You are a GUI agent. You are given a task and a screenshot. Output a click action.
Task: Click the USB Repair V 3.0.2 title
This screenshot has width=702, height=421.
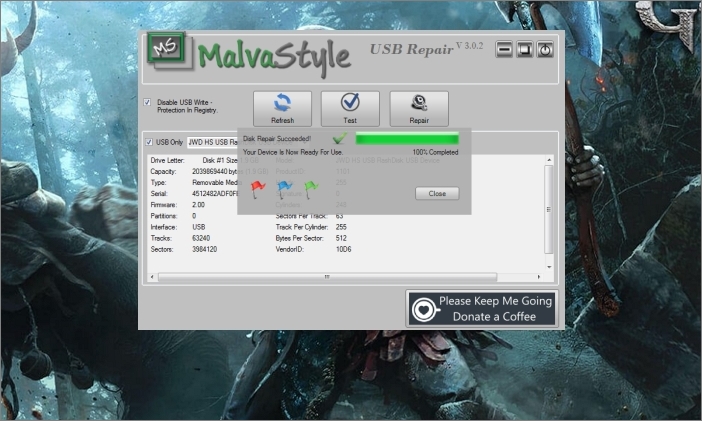point(426,48)
